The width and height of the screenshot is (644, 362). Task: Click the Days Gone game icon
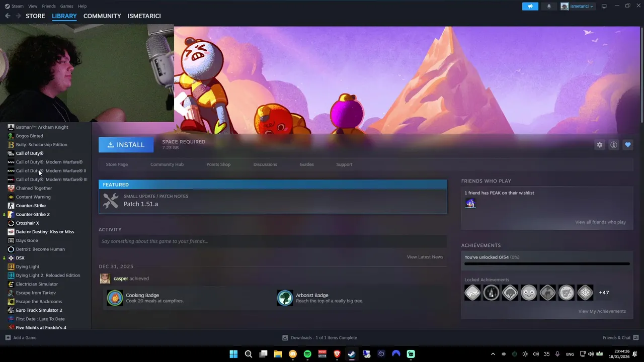click(11, 240)
